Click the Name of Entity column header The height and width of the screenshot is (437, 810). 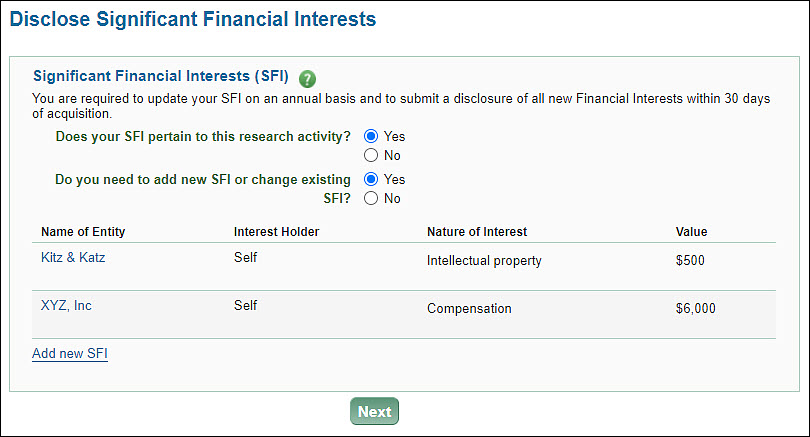[x=83, y=232]
